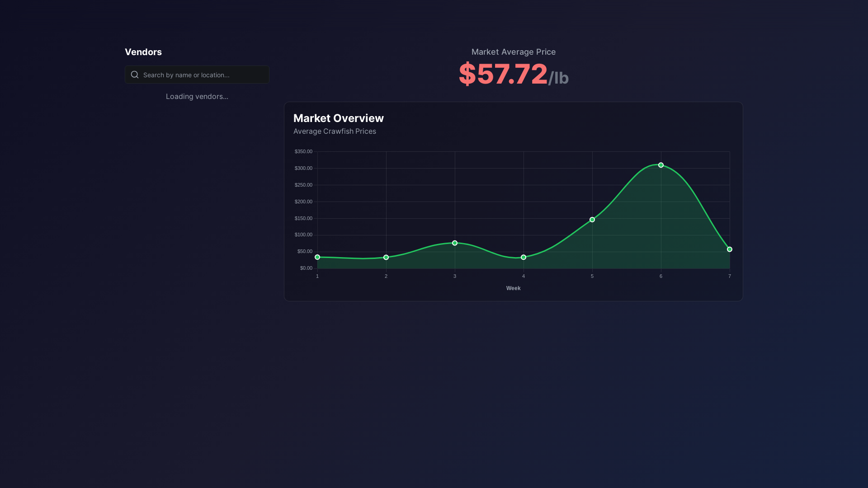This screenshot has width=868, height=488.
Task: Click the 'Loading vendors...' text
Action: [197, 97]
